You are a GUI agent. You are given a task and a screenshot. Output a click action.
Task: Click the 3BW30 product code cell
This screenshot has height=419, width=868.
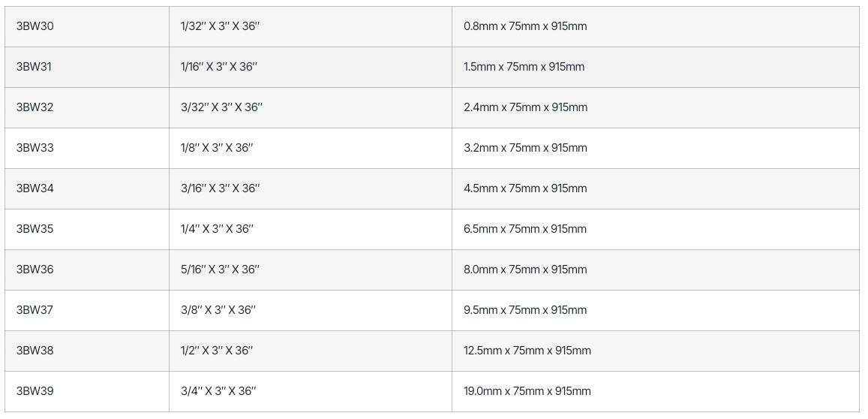click(x=35, y=26)
